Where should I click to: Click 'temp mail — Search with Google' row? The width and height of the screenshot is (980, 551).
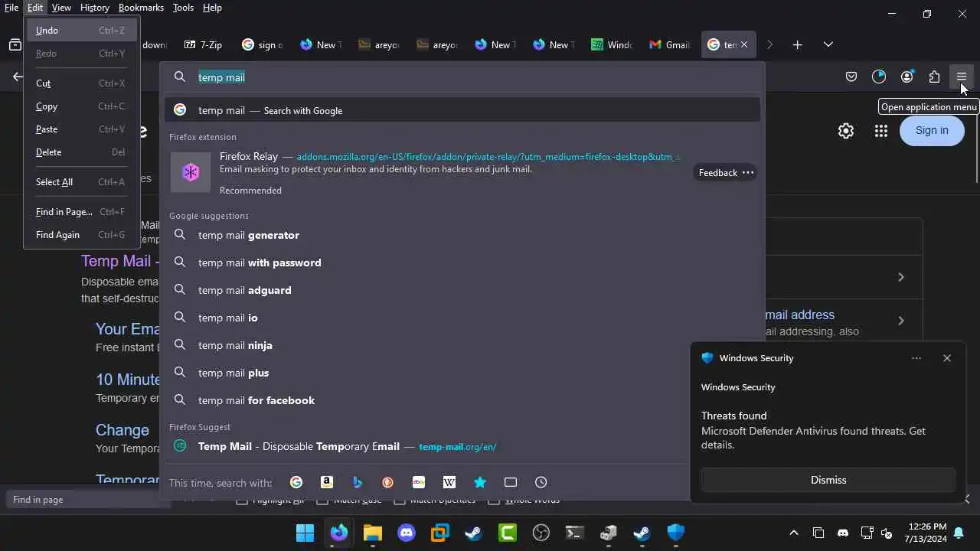click(462, 110)
